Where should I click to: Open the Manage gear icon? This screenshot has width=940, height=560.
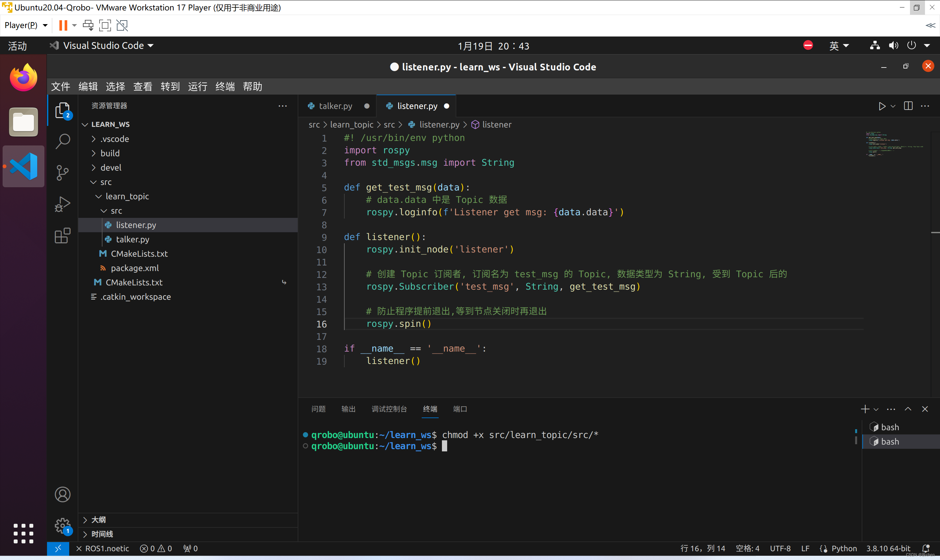(63, 526)
